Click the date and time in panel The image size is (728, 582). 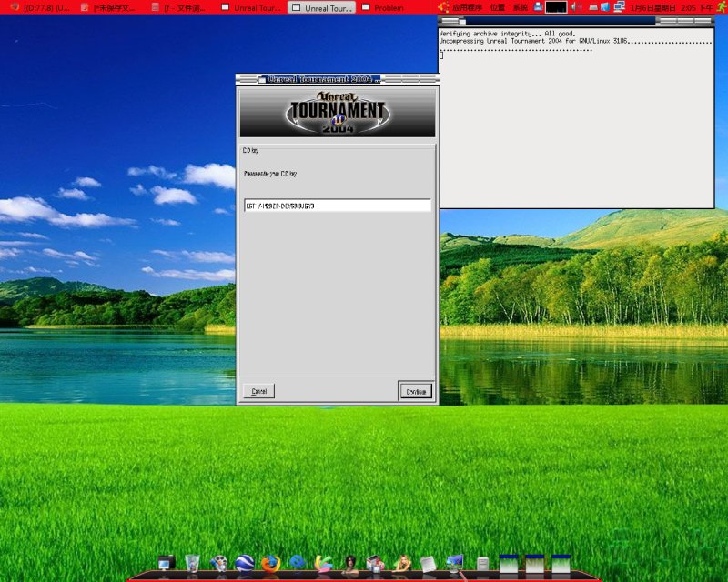click(672, 8)
